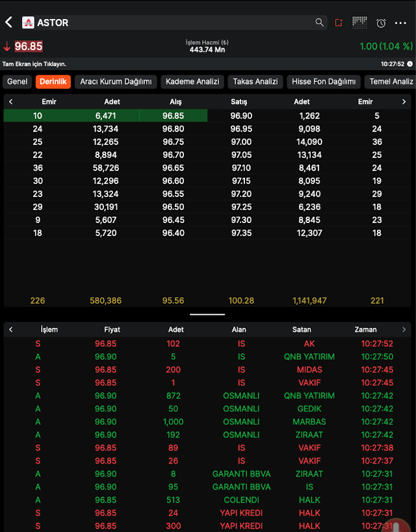Click the ASTOR symbol search field

tap(175, 23)
